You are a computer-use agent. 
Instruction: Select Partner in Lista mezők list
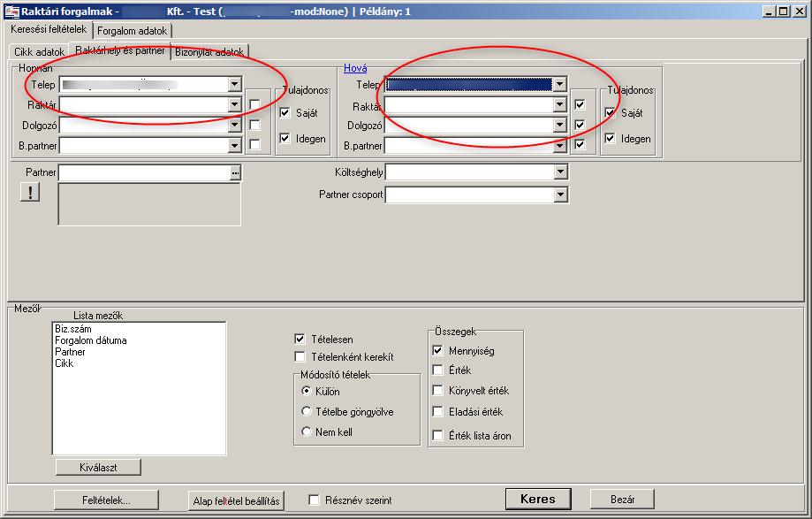70,352
